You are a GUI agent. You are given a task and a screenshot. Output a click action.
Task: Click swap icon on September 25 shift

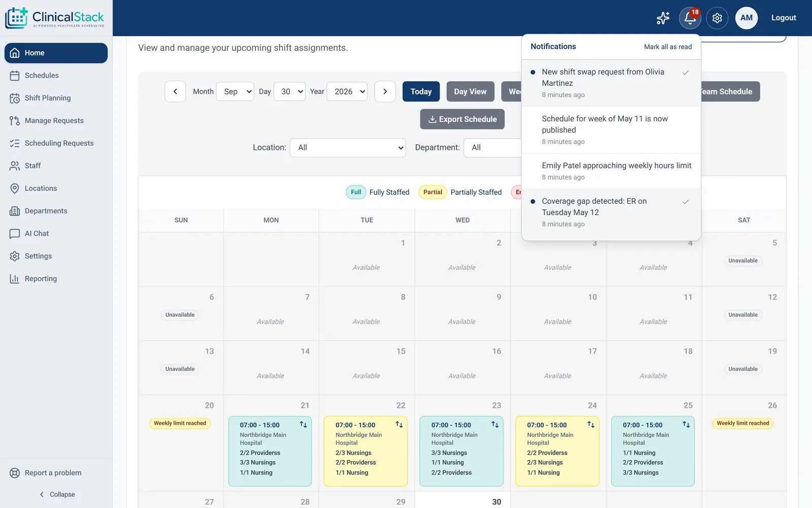(686, 425)
